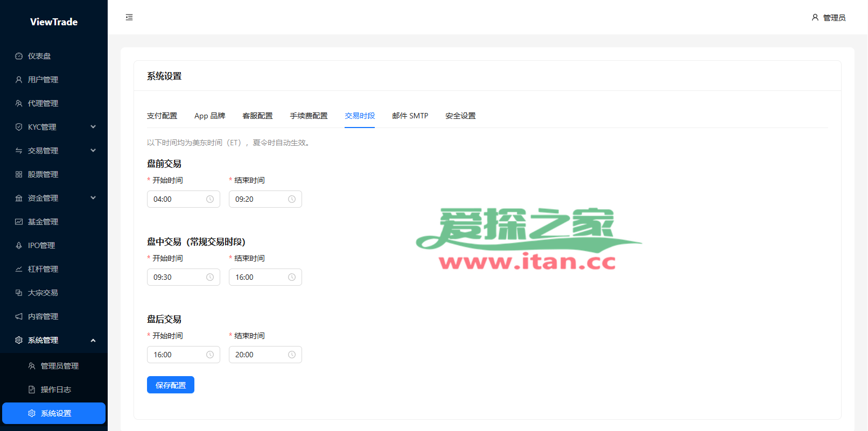
Task: Click the 04:00 pre-market start time field
Action: click(184, 199)
